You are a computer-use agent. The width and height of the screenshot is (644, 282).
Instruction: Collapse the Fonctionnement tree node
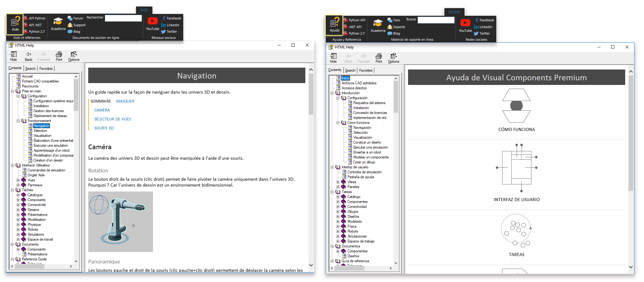18,121
